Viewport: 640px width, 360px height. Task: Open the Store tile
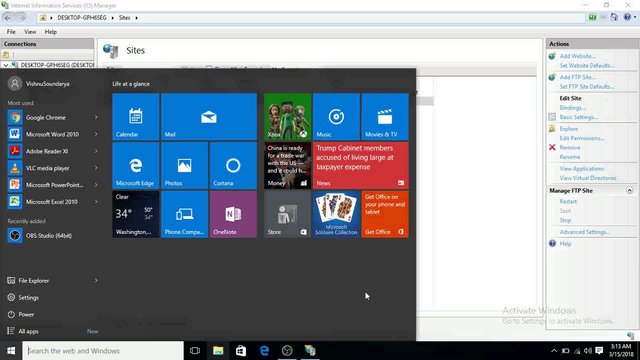(x=288, y=214)
